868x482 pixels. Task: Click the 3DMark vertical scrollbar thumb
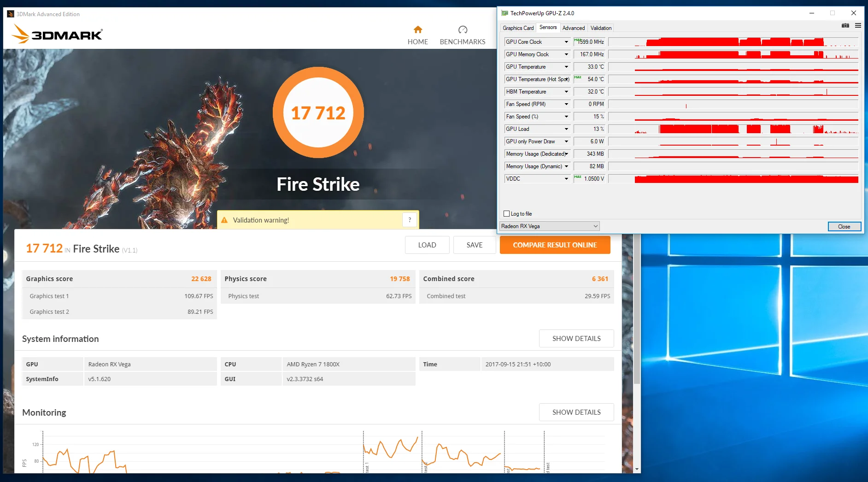click(637, 309)
